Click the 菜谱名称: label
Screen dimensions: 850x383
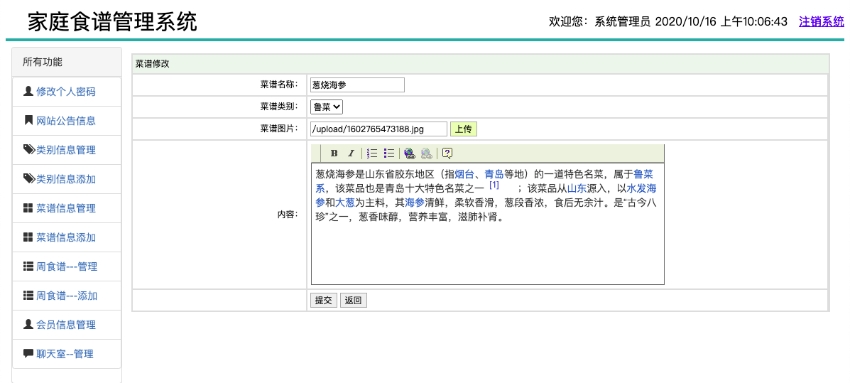pyautogui.click(x=279, y=84)
